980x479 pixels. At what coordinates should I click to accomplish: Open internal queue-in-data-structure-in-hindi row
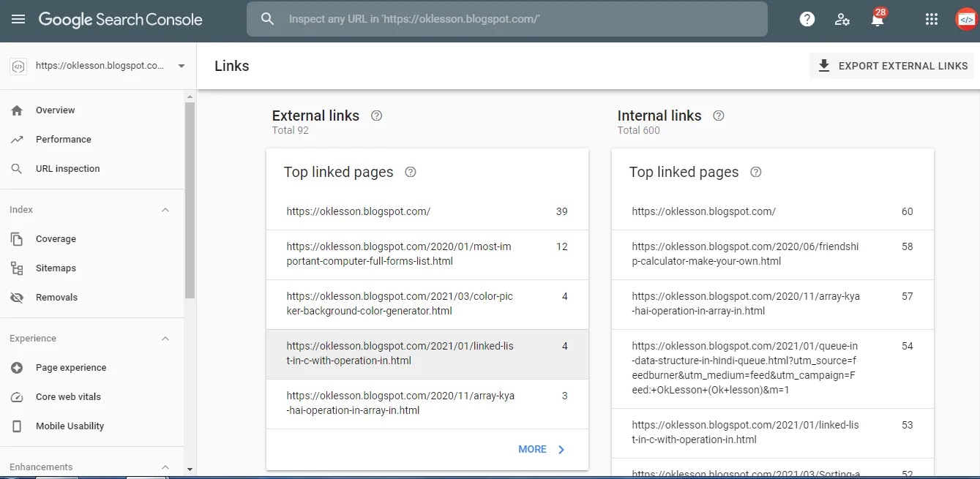(773, 368)
